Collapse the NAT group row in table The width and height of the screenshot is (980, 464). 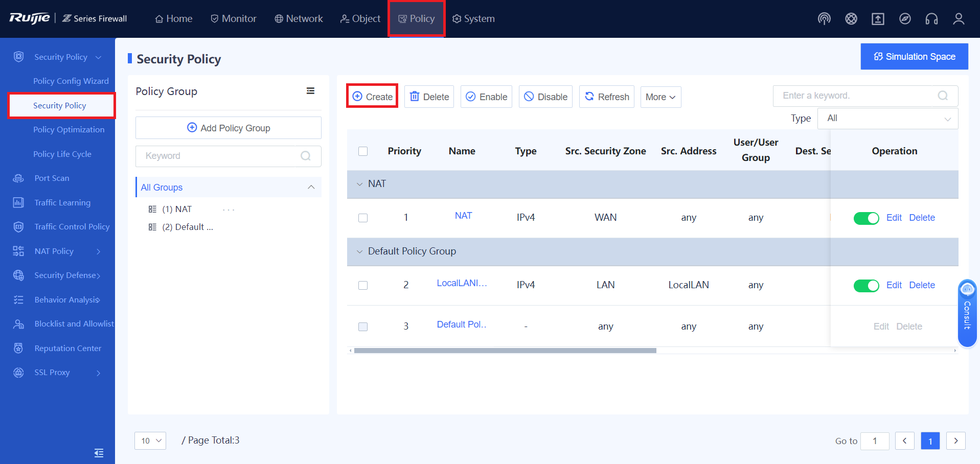click(x=359, y=184)
